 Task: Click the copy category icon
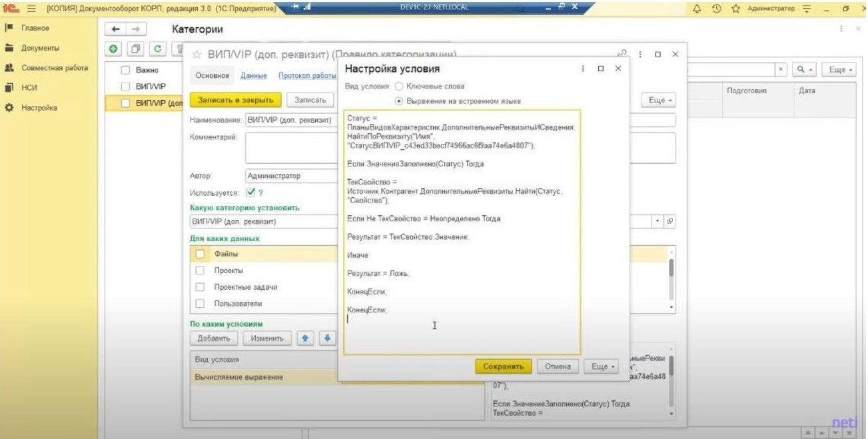pos(136,49)
